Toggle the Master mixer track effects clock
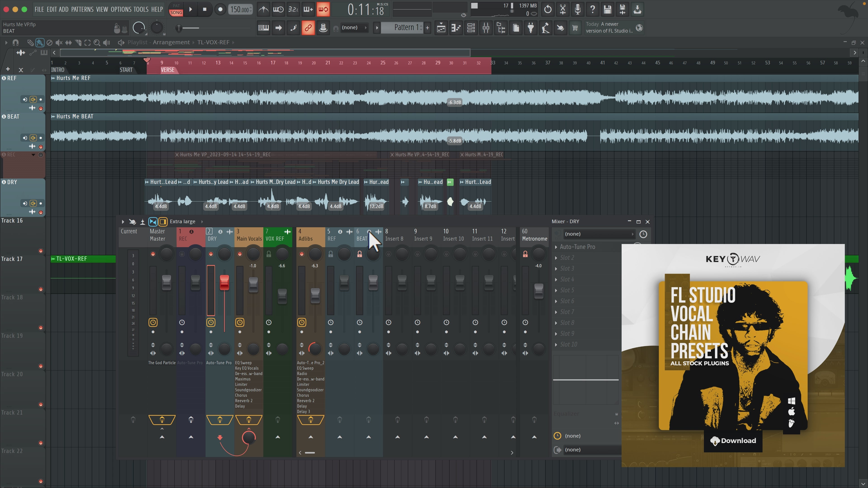Viewport: 868px width, 488px height. [x=153, y=322]
